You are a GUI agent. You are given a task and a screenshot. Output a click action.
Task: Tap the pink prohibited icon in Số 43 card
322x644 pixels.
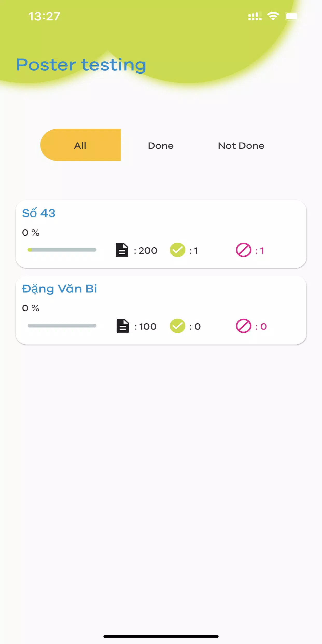(243, 250)
